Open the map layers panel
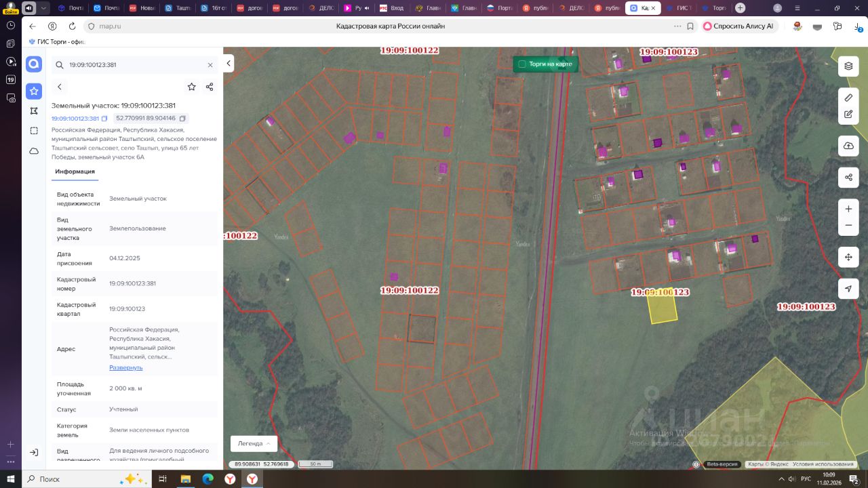Viewport: 868px width, 488px height. point(848,66)
